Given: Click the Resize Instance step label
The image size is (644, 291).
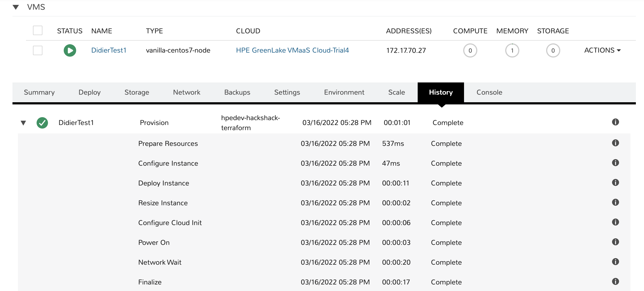Looking at the screenshot, I should (x=163, y=203).
